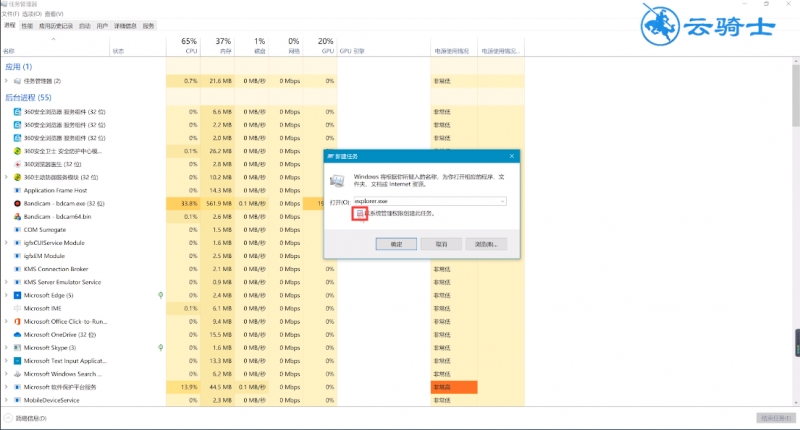Sort by the 名称 column header

coord(56,45)
